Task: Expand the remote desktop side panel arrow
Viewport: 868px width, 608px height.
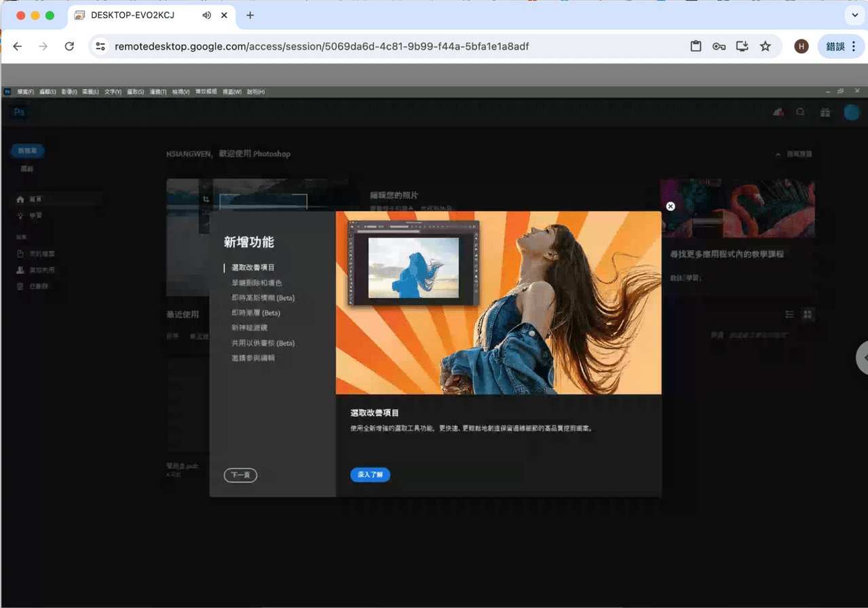Action: pos(863,358)
